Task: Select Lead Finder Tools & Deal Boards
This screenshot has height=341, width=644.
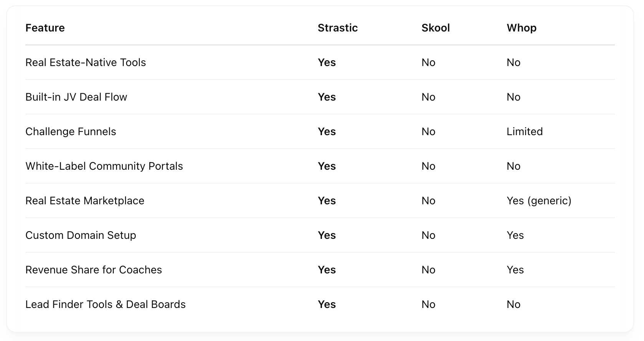Action: click(x=106, y=305)
